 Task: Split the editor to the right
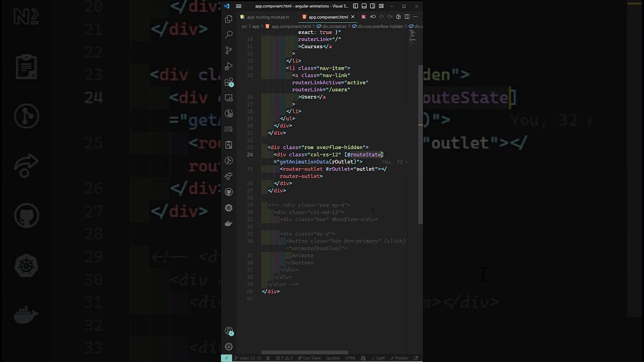407,17
